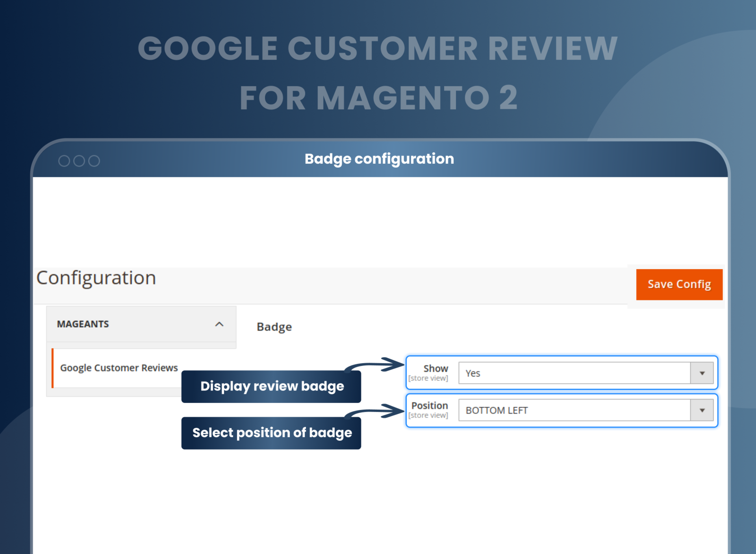Click the Position field label

point(430,405)
